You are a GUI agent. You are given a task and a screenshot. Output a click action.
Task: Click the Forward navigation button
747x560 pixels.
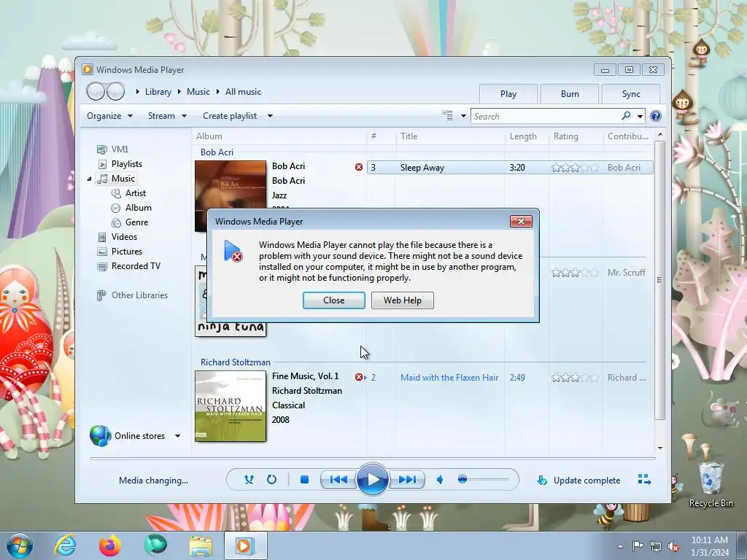(x=115, y=91)
